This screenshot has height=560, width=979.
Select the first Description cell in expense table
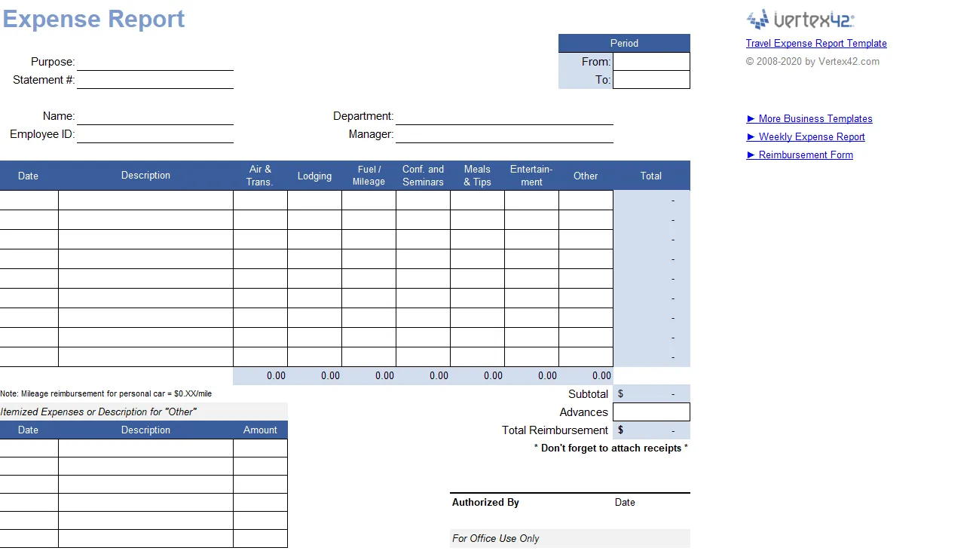tap(145, 200)
